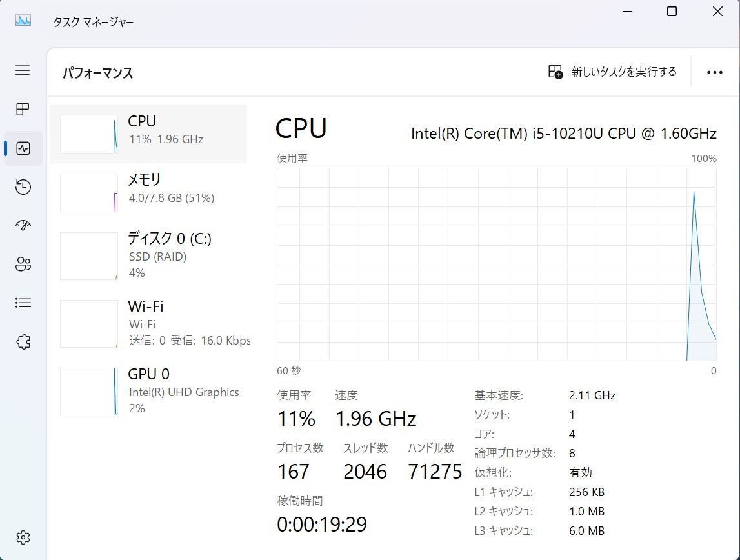Click the run new task icon

(x=555, y=72)
